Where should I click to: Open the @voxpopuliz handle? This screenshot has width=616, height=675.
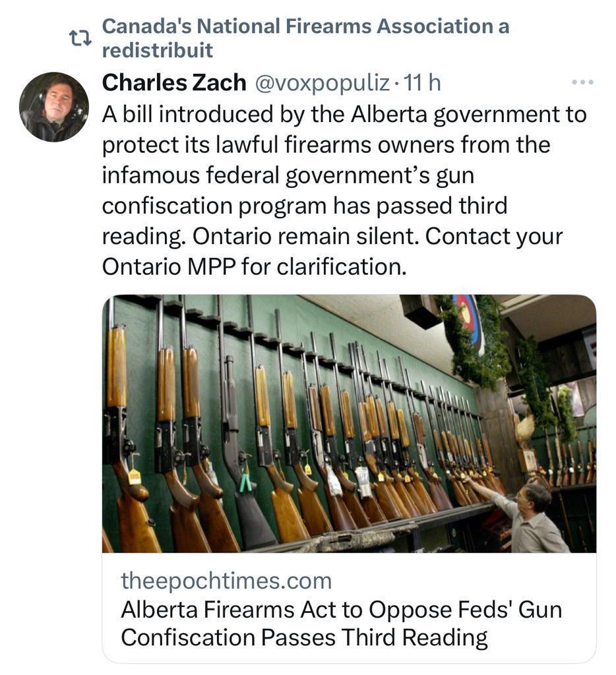(321, 82)
